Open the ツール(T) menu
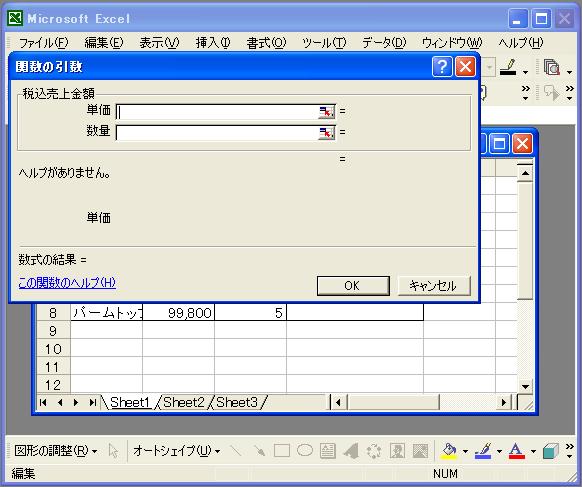 [x=324, y=43]
